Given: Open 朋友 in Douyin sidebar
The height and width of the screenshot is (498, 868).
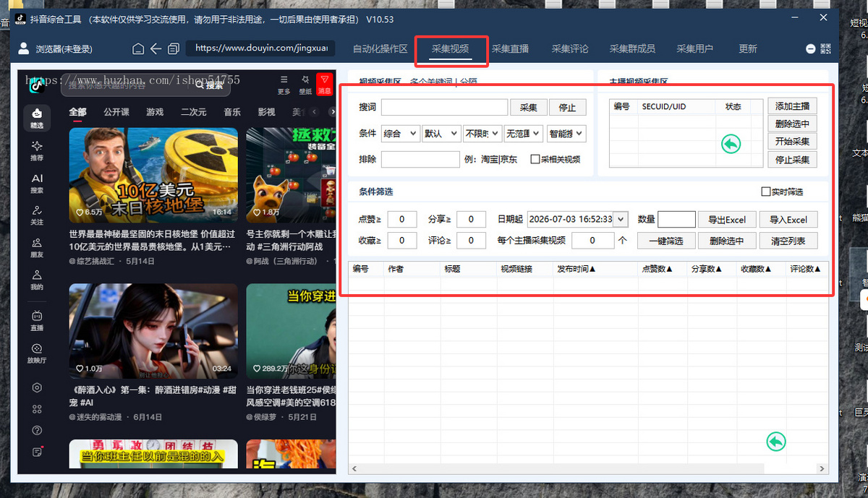Looking at the screenshot, I should tap(37, 248).
